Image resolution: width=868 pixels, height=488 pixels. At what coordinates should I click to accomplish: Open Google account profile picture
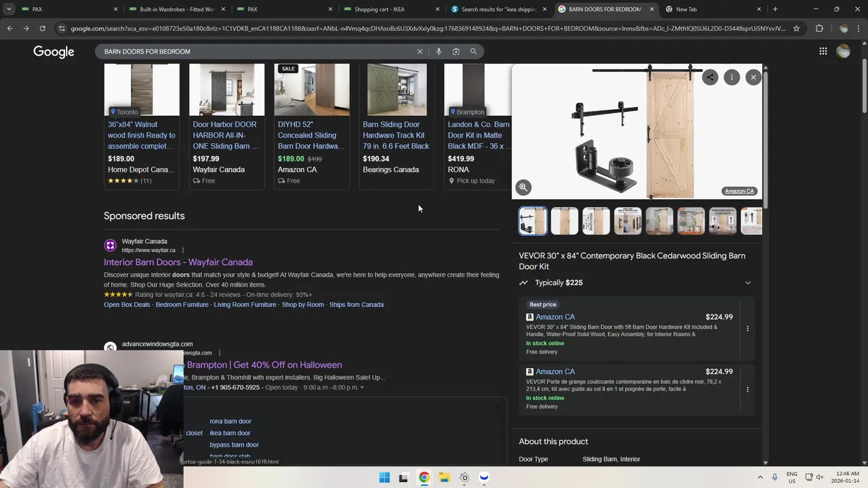843,52
